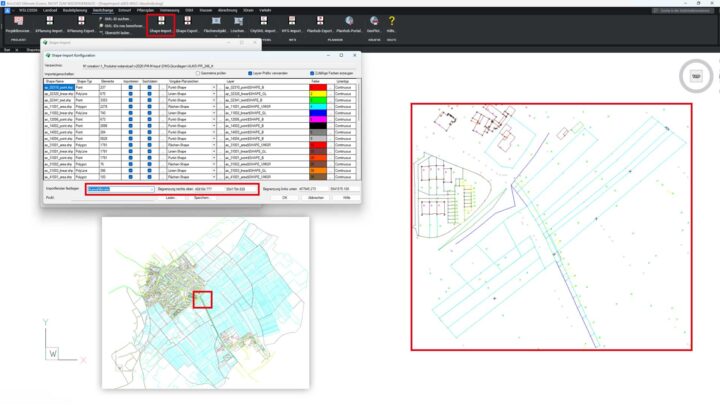Open the Abrechnung ribbon tab
Screen dimensions: 720x405
click(227, 10)
